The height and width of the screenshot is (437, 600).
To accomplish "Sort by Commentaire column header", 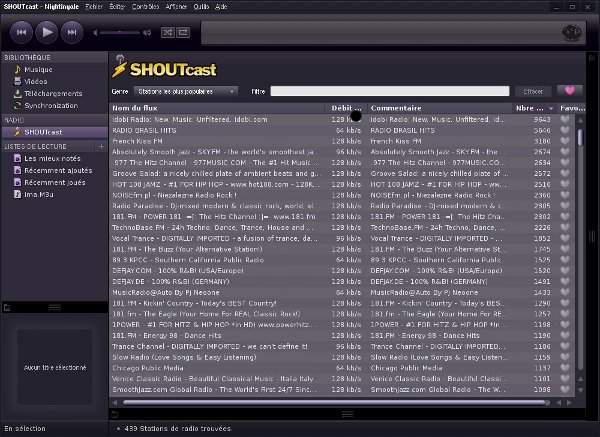I will pyautogui.click(x=439, y=108).
